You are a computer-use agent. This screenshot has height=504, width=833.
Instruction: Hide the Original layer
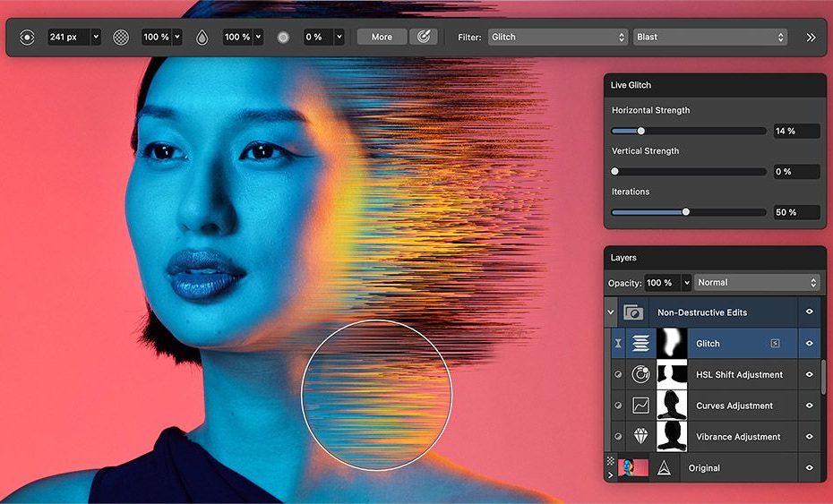809,467
